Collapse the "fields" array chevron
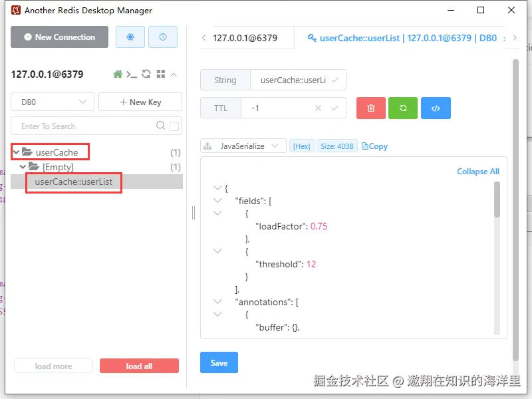This screenshot has height=399, width=532. (x=217, y=201)
